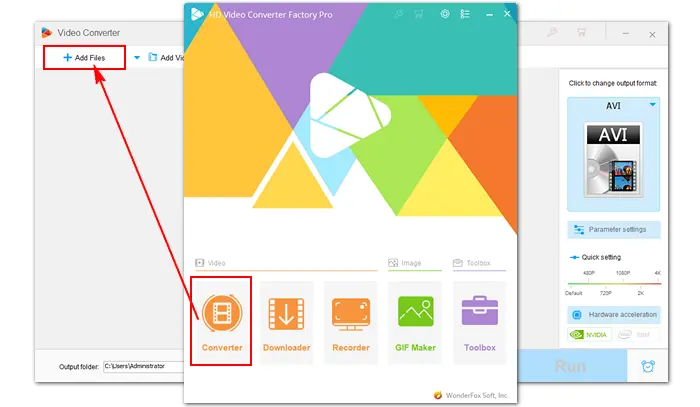This screenshot has width=700, height=407.
Task: Click the shopping cart icon in launcher window
Action: tap(419, 14)
